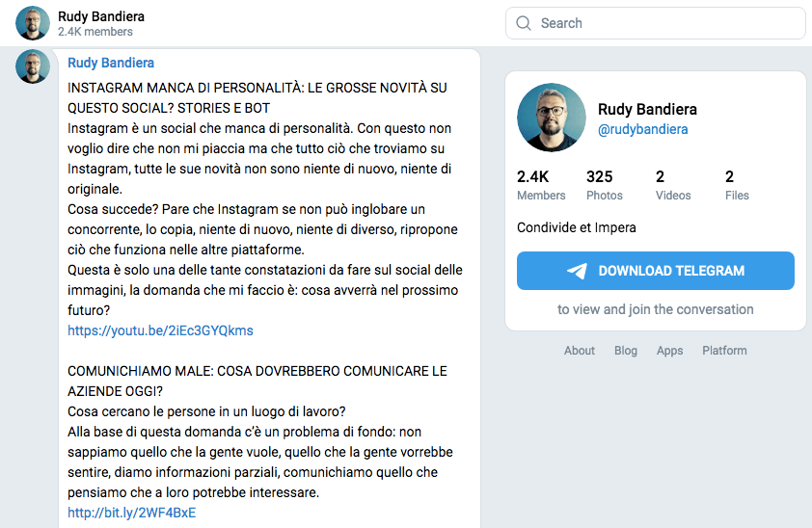Click the 2 Files counter
The width and height of the screenshot is (812, 528).
(737, 185)
